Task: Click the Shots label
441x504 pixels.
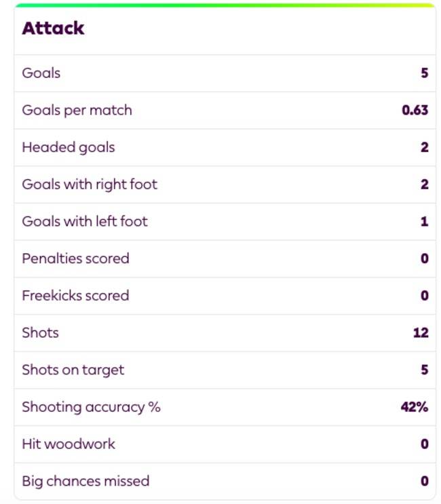Action: pos(41,332)
